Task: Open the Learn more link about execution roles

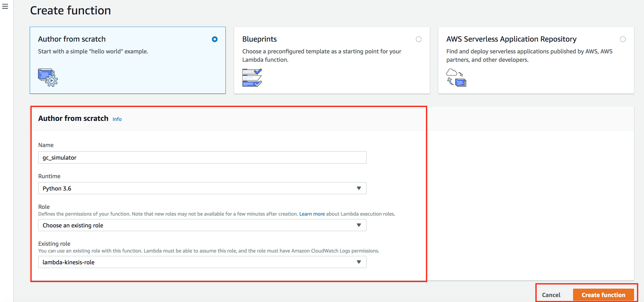Action: coord(312,214)
